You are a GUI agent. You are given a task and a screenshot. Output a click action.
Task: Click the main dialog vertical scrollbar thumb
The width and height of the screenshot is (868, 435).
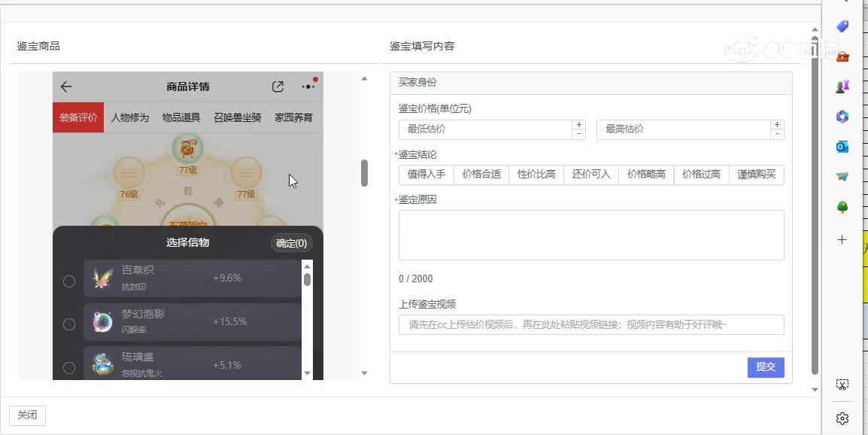(815, 205)
